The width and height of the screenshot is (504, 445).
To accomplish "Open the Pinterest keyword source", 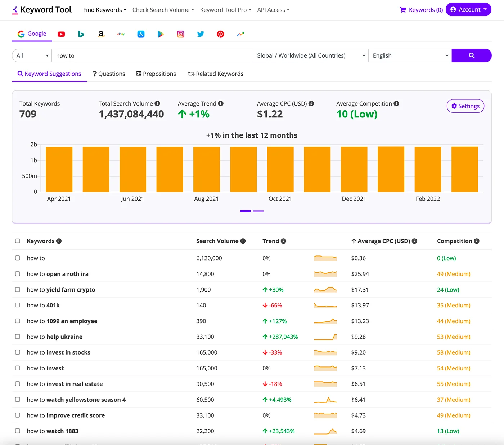I will (x=220, y=34).
